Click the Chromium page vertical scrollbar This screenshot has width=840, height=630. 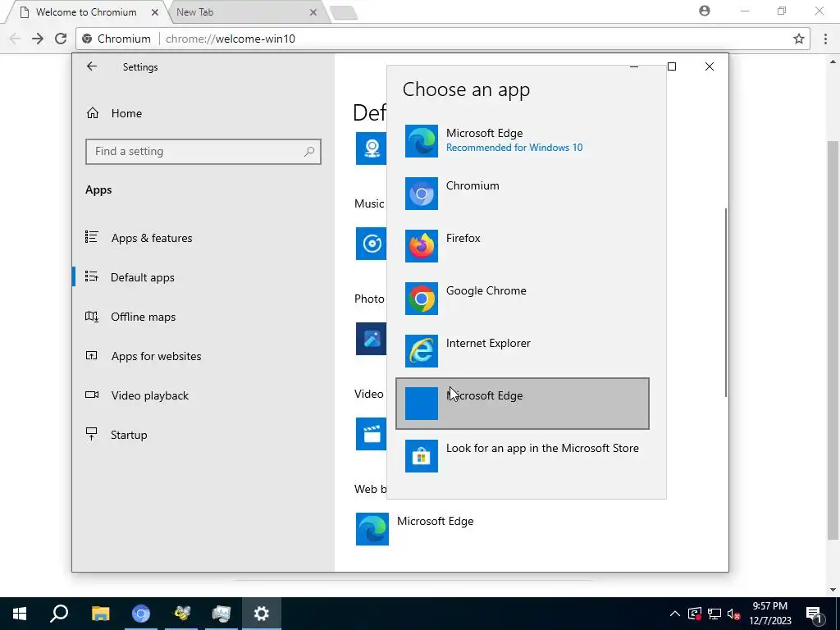(x=833, y=340)
